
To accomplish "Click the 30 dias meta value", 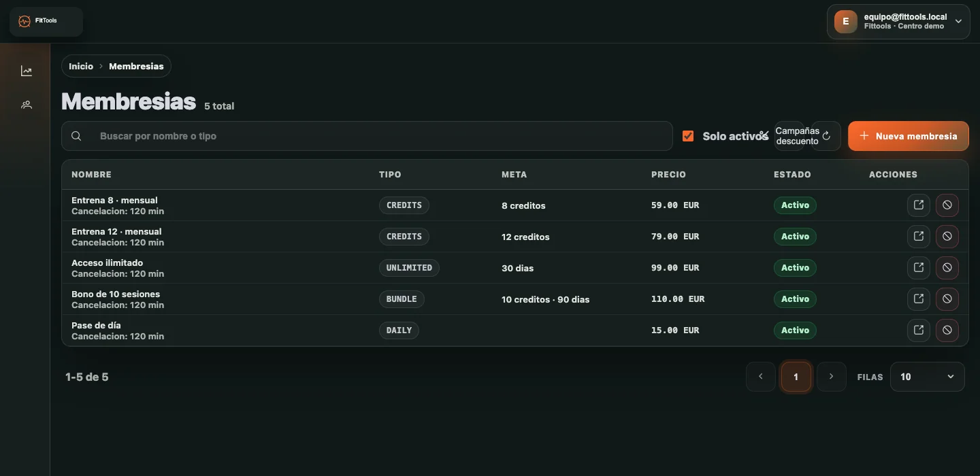I will click(517, 269).
